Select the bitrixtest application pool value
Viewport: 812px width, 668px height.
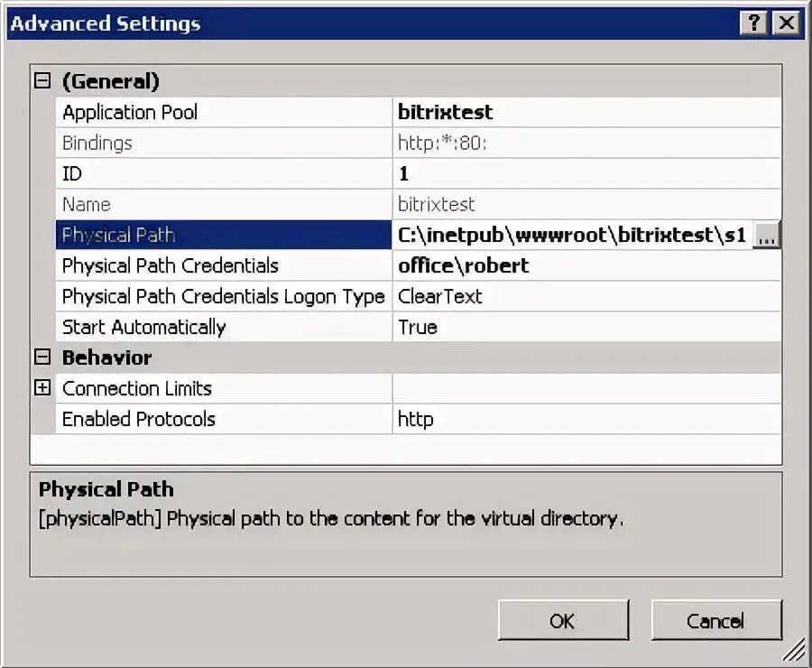click(446, 112)
